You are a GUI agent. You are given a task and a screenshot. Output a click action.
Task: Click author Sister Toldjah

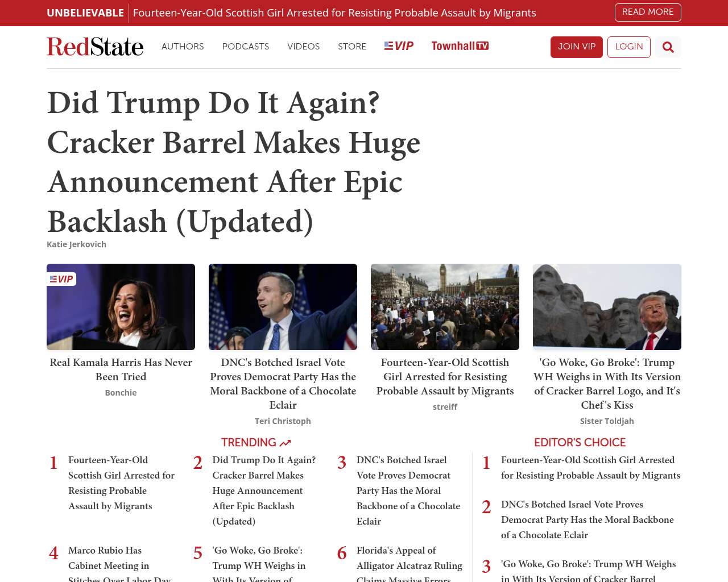click(x=607, y=421)
